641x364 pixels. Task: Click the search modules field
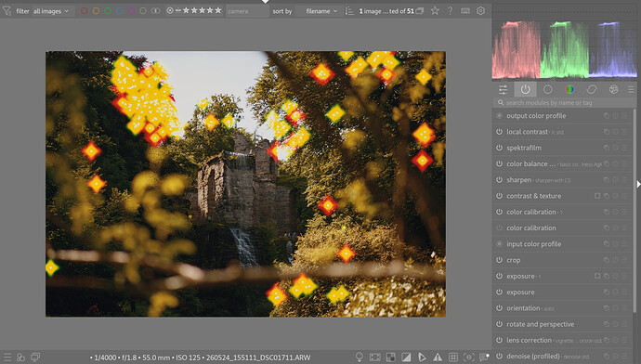pos(564,102)
